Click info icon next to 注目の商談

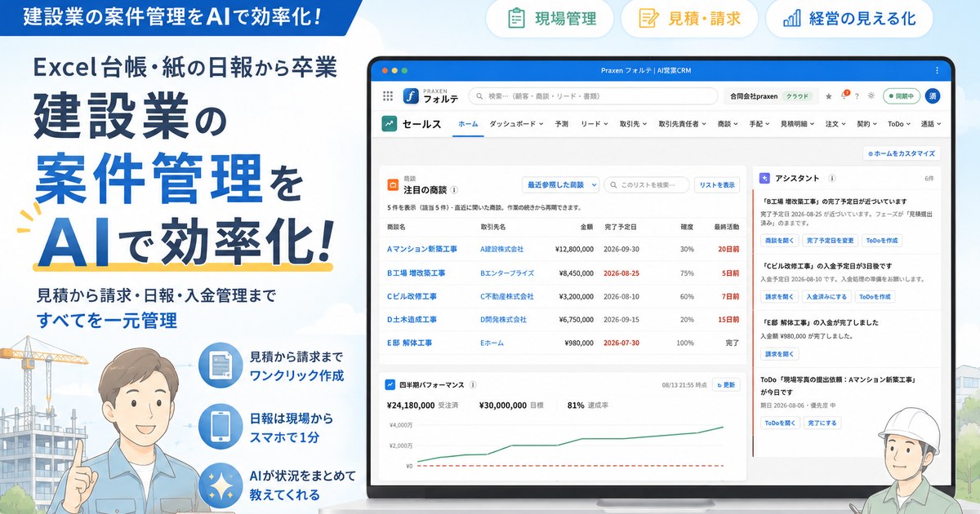[x=454, y=189]
